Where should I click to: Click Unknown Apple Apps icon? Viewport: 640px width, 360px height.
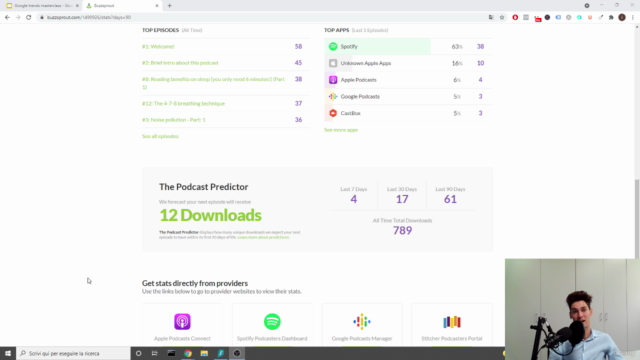click(x=333, y=63)
